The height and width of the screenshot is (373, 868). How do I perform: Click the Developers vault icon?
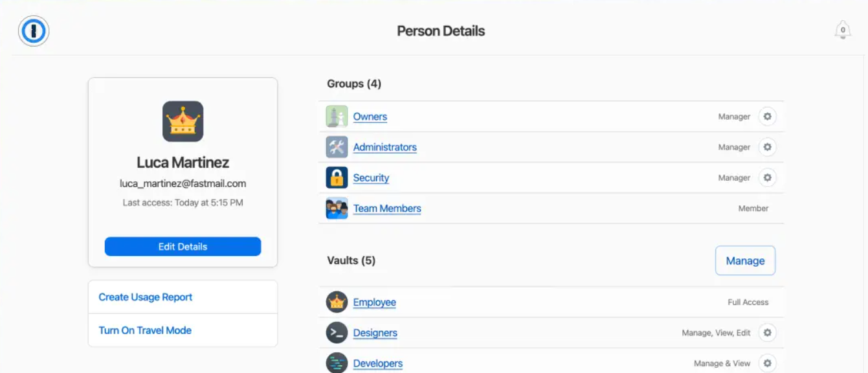(337, 363)
